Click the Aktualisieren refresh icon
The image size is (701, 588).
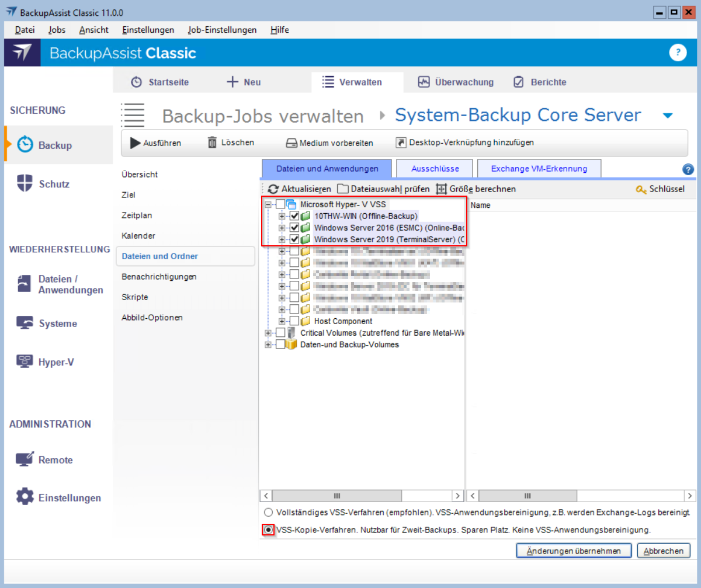(x=273, y=189)
